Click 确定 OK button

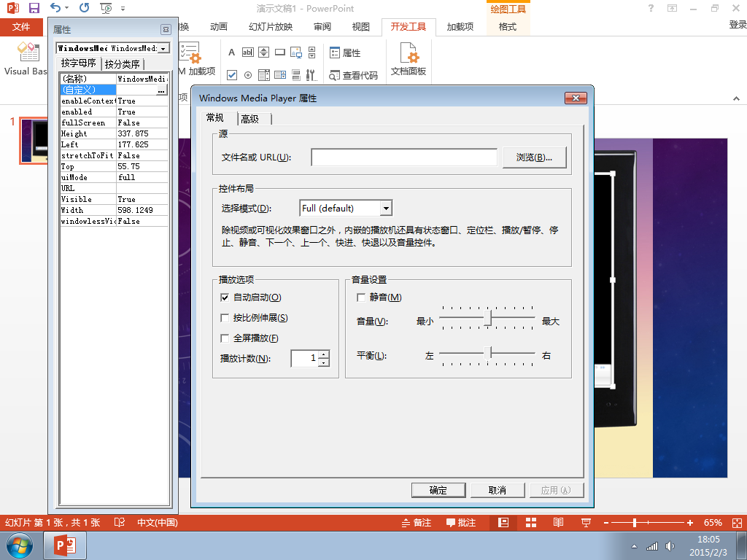point(438,491)
